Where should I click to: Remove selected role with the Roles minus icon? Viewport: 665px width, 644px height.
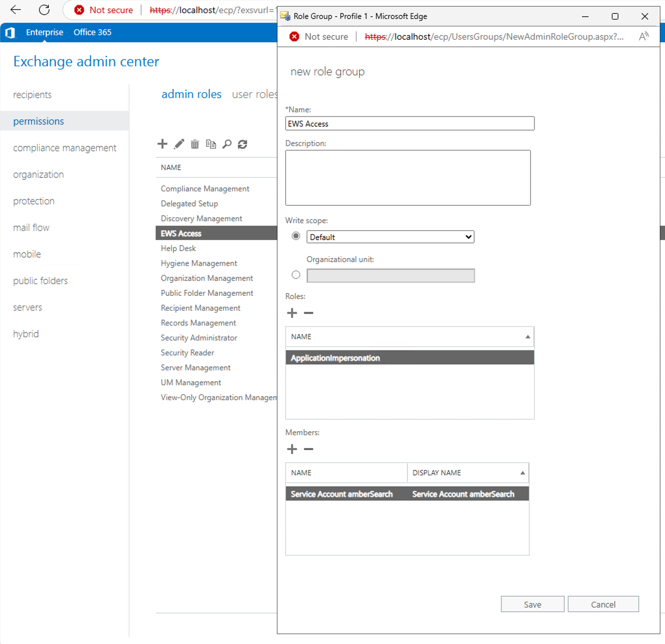309,313
